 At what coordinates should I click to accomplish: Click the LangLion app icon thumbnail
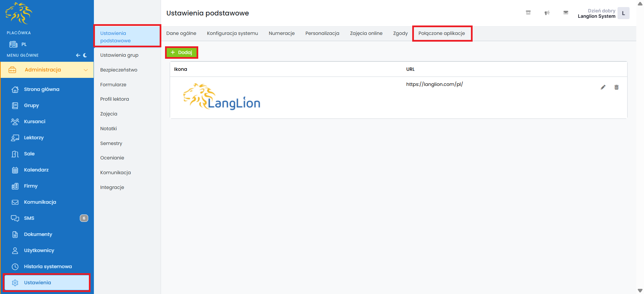point(222,97)
